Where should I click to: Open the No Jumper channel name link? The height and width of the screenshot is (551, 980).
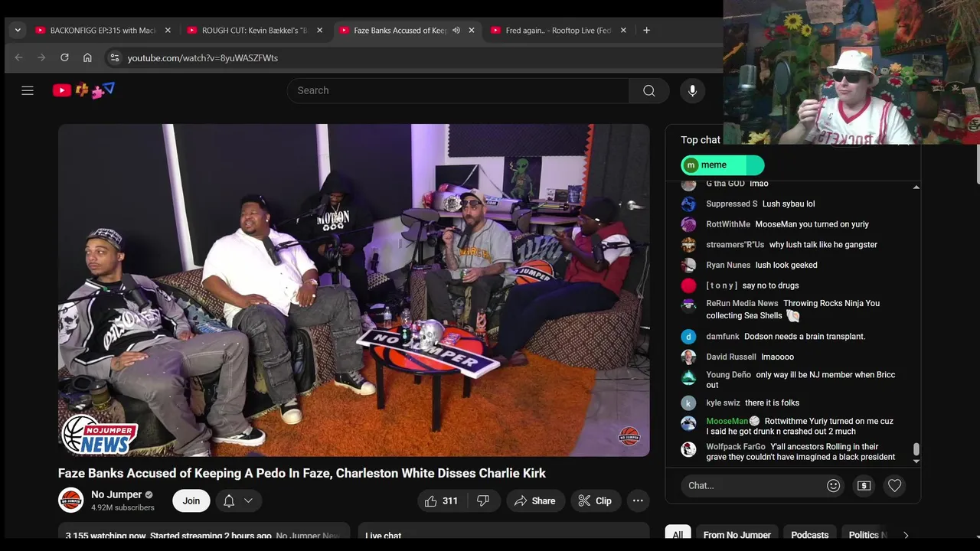click(116, 494)
